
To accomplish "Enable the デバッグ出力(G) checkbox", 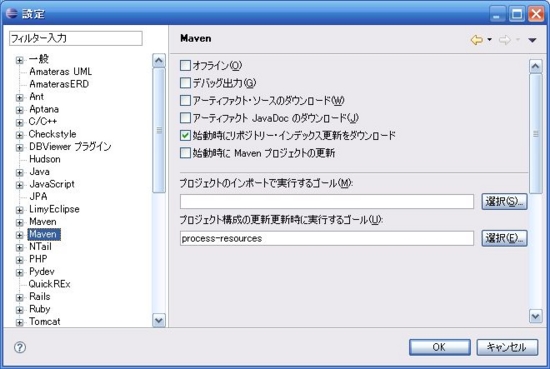I will pos(185,83).
